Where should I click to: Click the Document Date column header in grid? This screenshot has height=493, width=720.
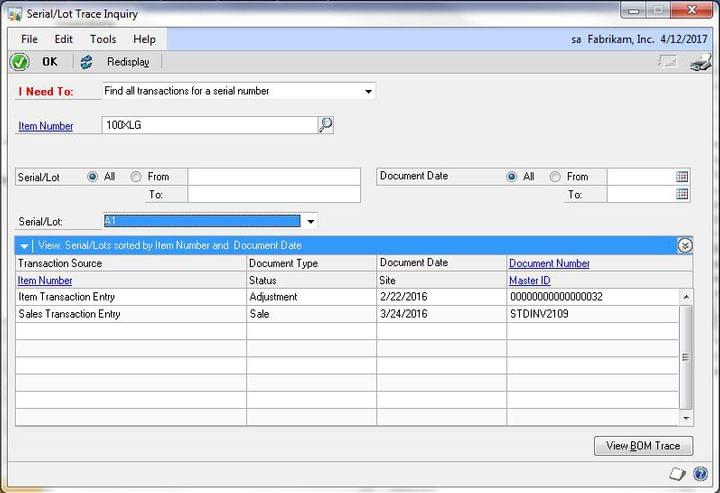pyautogui.click(x=414, y=263)
